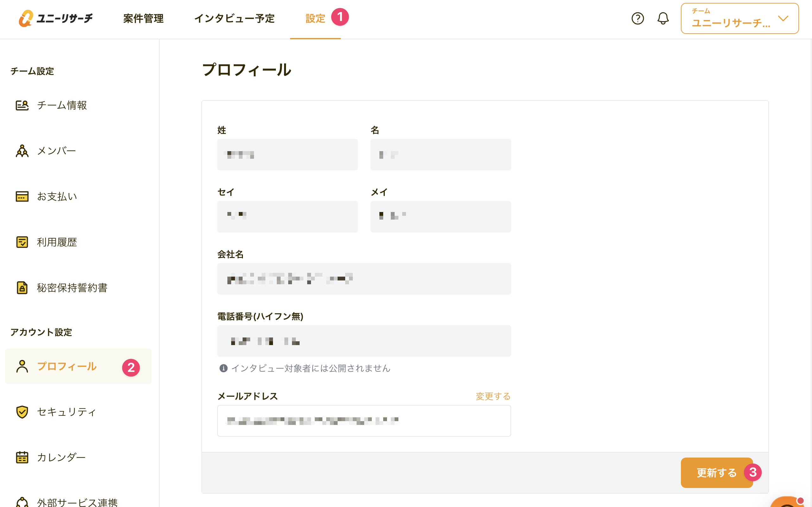
Task: Click the メンバー people icon
Action: [22, 151]
